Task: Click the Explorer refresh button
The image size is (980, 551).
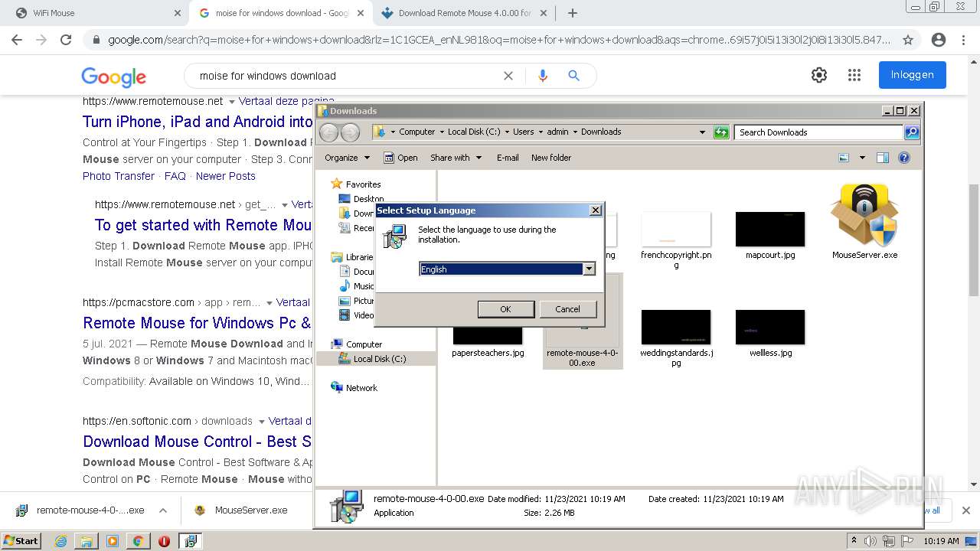Action: tap(721, 132)
